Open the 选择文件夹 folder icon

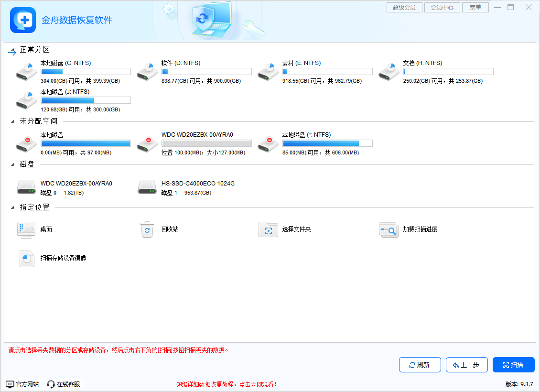click(268, 229)
